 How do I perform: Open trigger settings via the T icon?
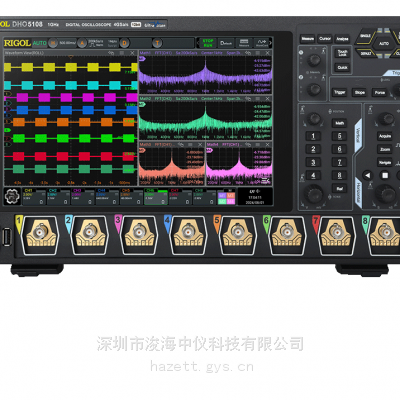[157, 43]
